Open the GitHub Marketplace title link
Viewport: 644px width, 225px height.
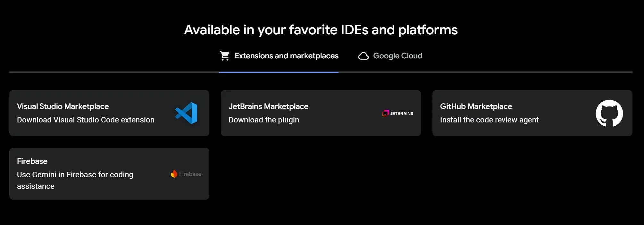pos(476,106)
